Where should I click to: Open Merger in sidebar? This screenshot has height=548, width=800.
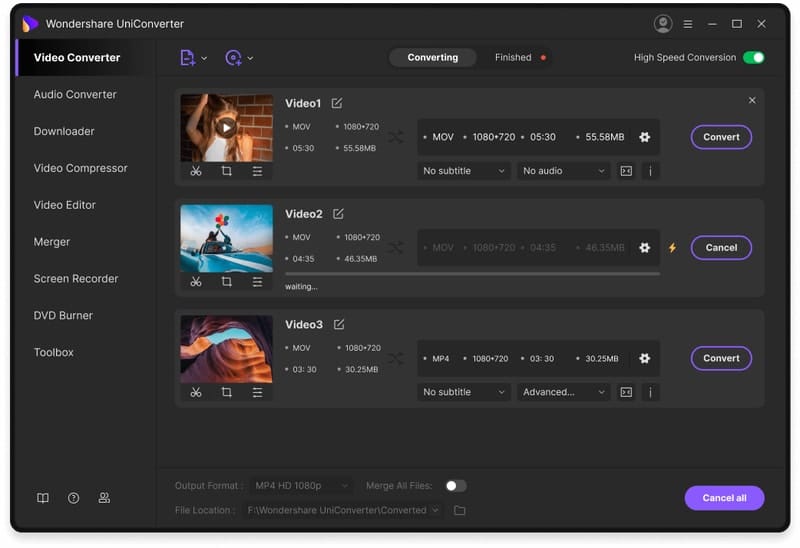click(52, 242)
